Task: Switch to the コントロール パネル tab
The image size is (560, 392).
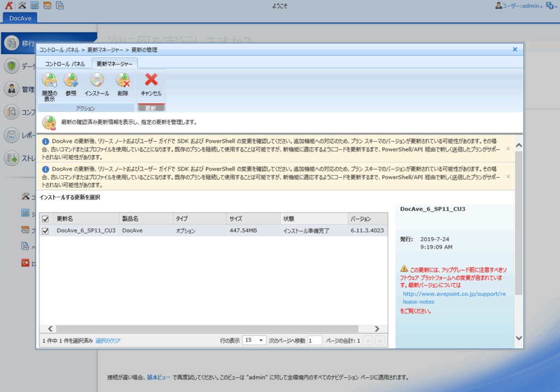Action: pos(65,64)
